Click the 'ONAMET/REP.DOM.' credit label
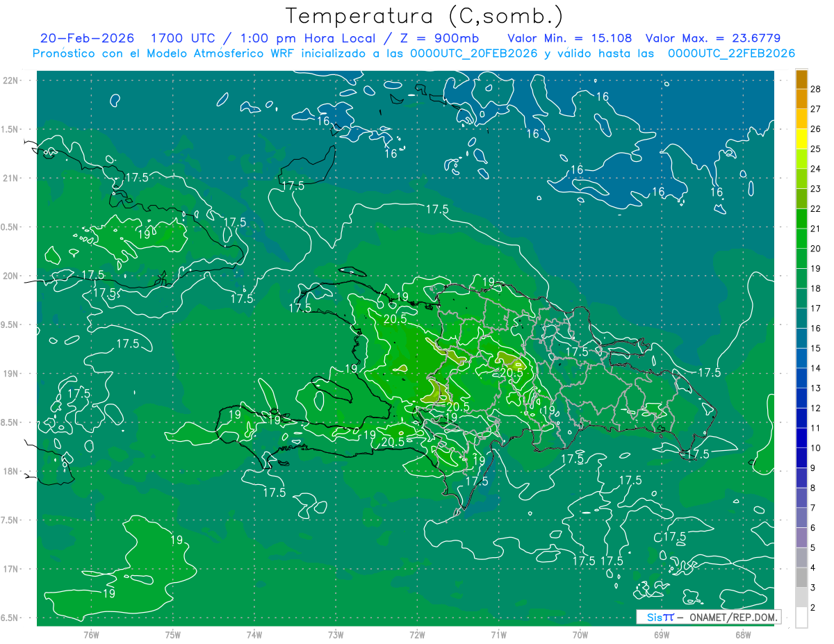The width and height of the screenshot is (834, 644). coord(733,617)
